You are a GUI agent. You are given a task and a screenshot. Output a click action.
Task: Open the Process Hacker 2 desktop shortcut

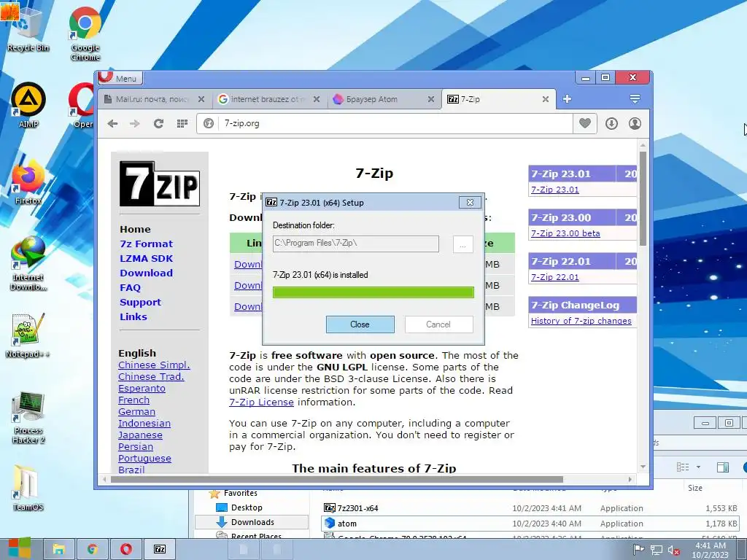(28, 418)
